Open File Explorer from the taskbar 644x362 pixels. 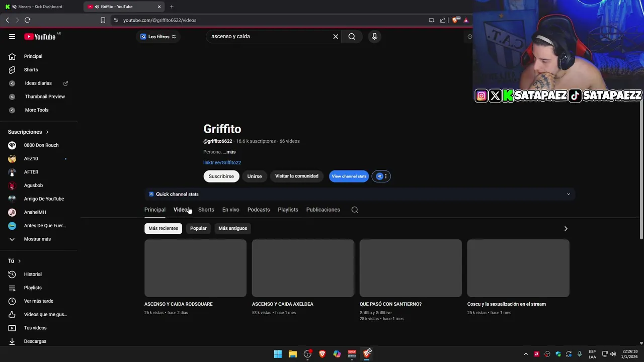tap(293, 354)
